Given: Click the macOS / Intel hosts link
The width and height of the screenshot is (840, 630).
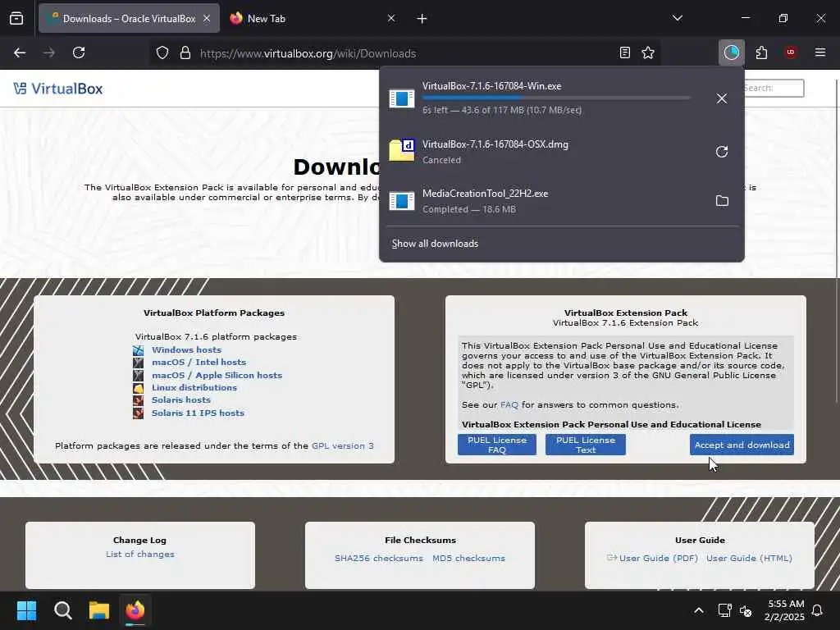Looking at the screenshot, I should [x=199, y=362].
